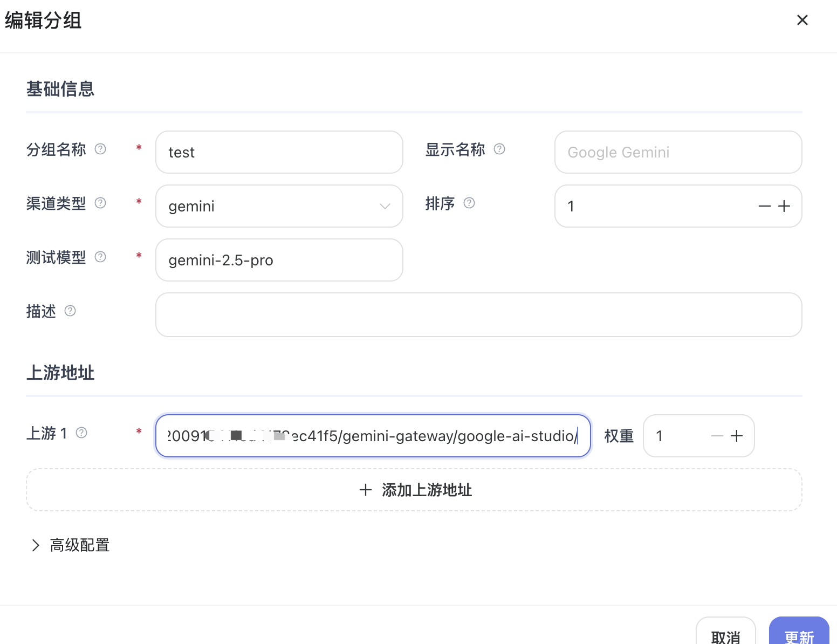
Task: Click the 编辑分组 dialog title
Action: 43,20
